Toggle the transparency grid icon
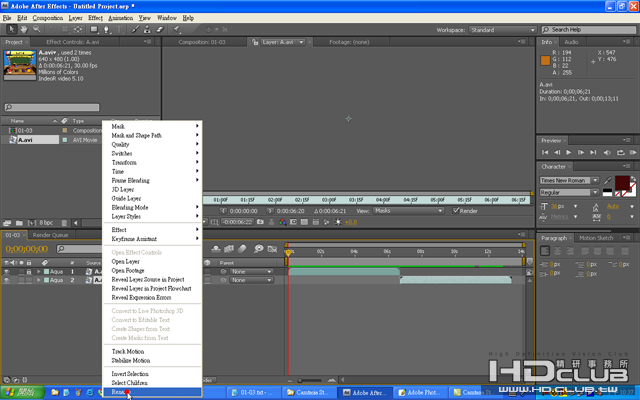The image size is (640, 400). pyautogui.click(x=304, y=222)
